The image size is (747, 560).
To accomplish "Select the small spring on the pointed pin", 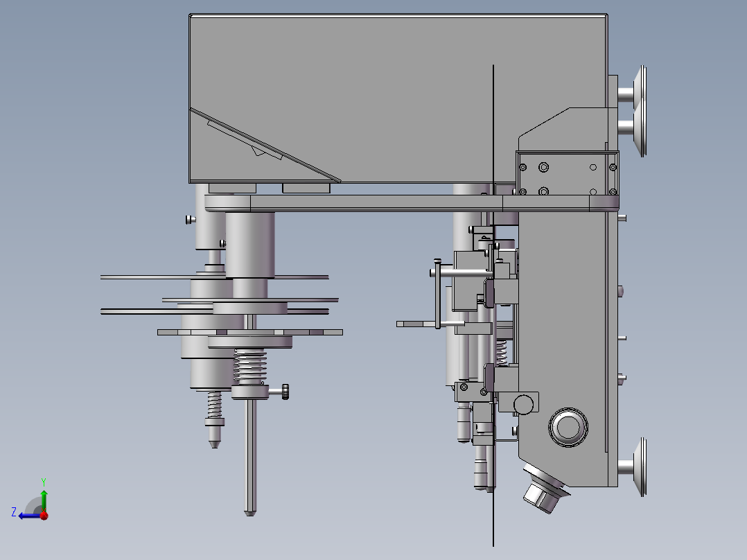I will tap(214, 404).
